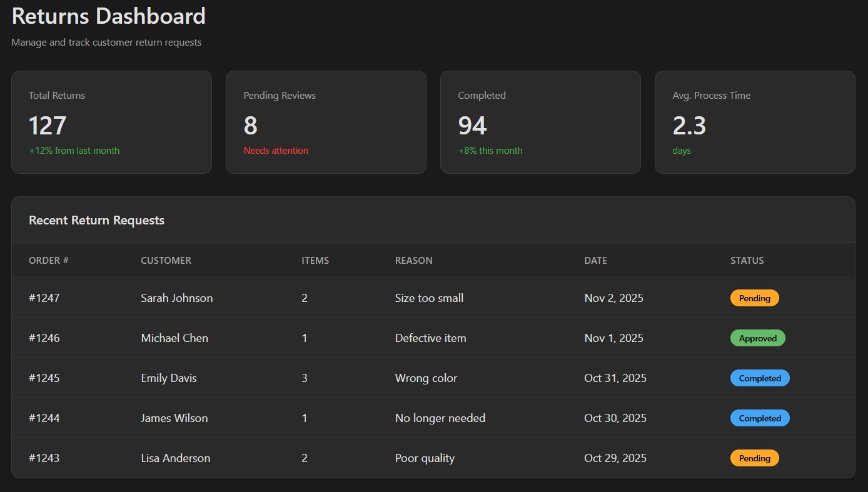Sort the table by the ORDER # column
This screenshot has height=492, width=868.
(x=48, y=260)
